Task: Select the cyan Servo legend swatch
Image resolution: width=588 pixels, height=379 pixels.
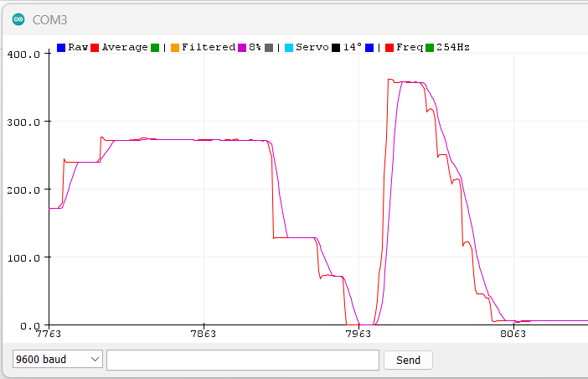Action: (290, 48)
